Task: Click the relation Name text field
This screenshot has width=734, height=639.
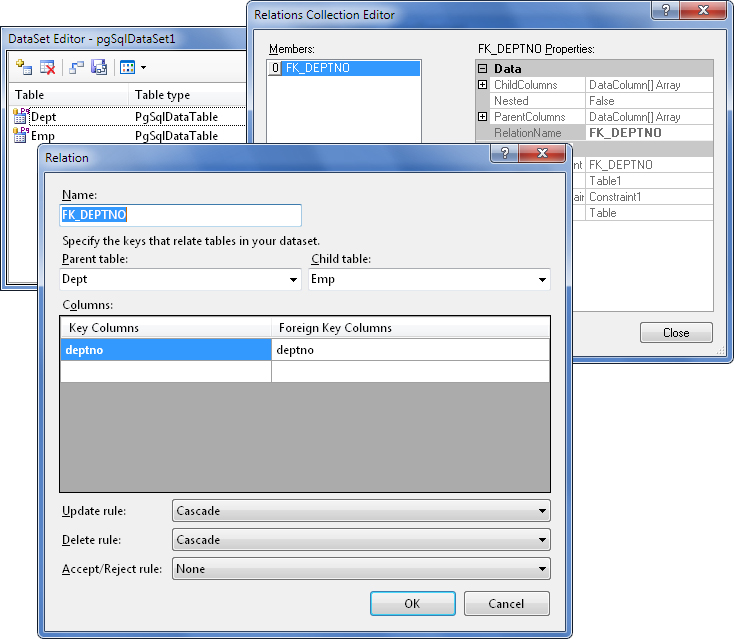Action: [x=180, y=215]
